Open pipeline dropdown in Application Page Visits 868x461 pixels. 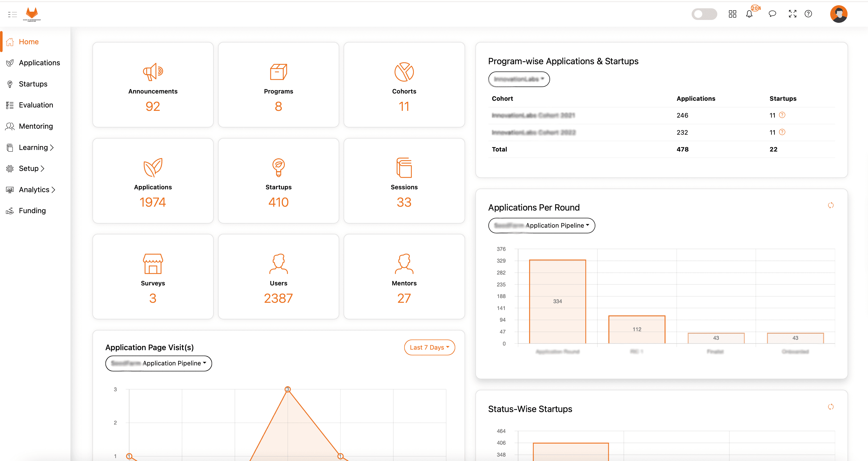[x=159, y=363]
